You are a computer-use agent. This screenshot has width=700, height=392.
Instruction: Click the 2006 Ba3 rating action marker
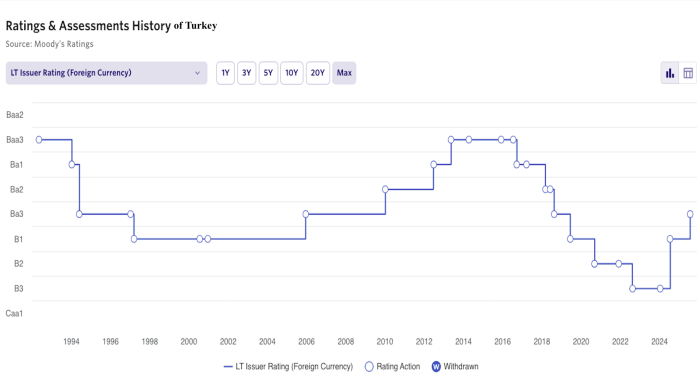[306, 214]
